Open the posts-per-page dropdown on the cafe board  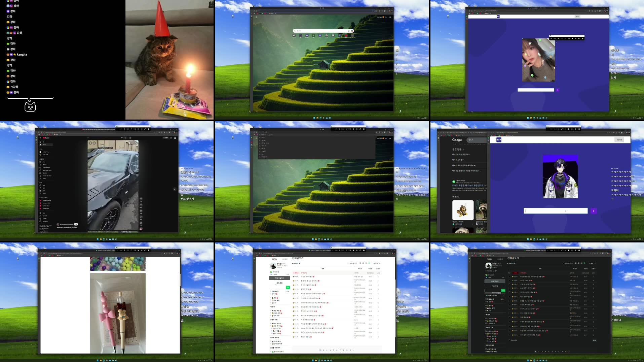click(377, 263)
